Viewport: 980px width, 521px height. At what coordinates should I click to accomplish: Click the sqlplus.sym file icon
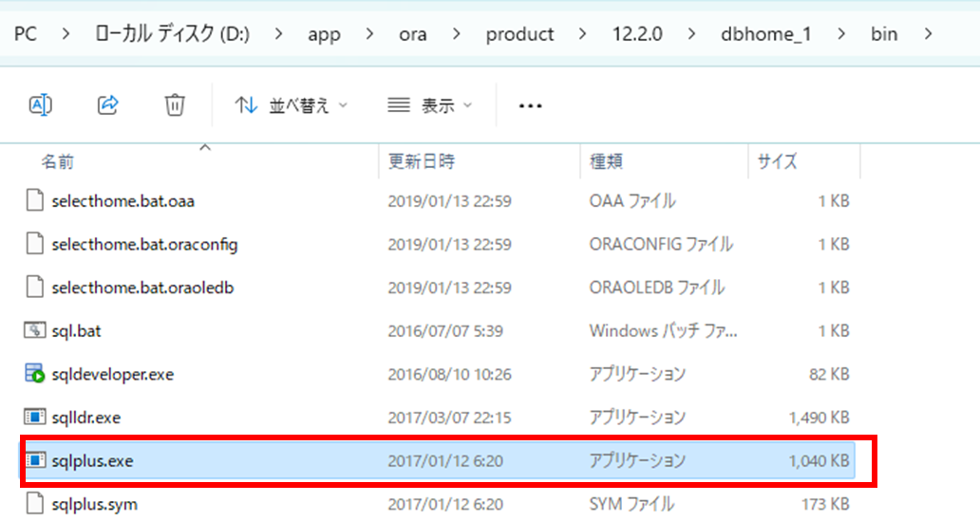tap(35, 504)
